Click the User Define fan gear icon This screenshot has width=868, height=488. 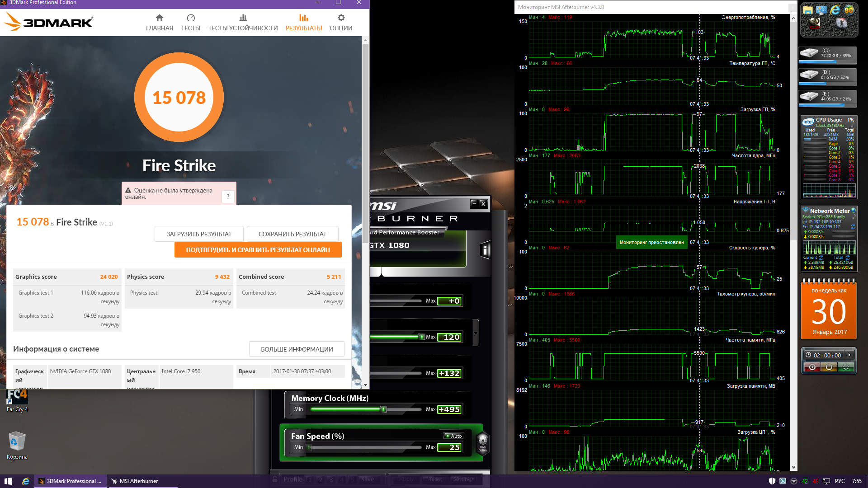483,442
